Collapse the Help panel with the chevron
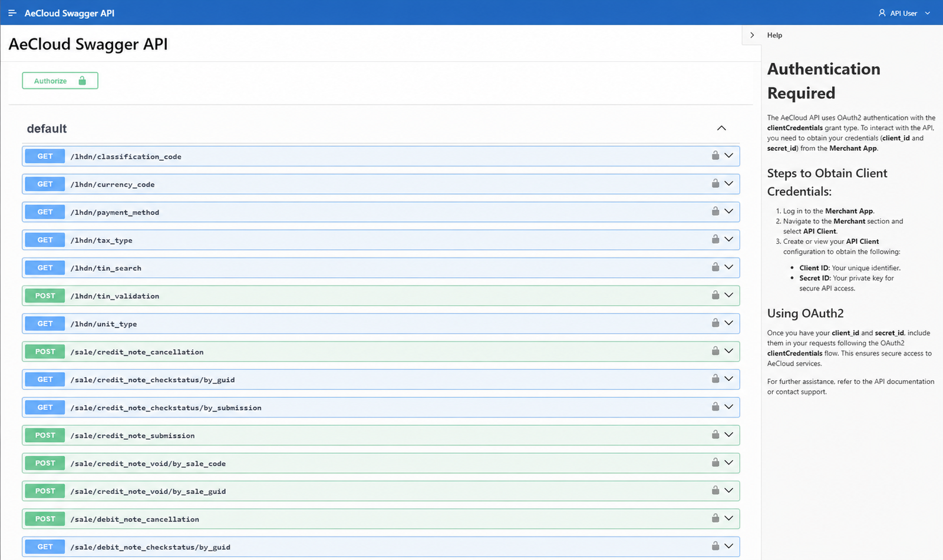The width and height of the screenshot is (943, 560). pyautogui.click(x=752, y=35)
